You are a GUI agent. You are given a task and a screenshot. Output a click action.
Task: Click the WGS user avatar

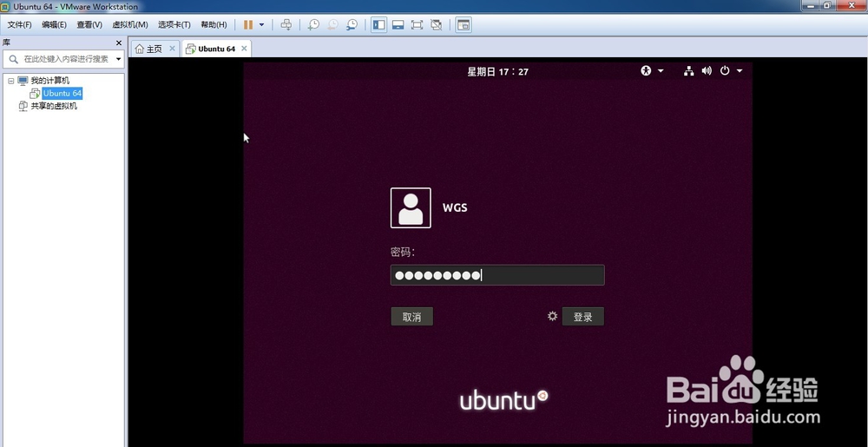click(411, 208)
